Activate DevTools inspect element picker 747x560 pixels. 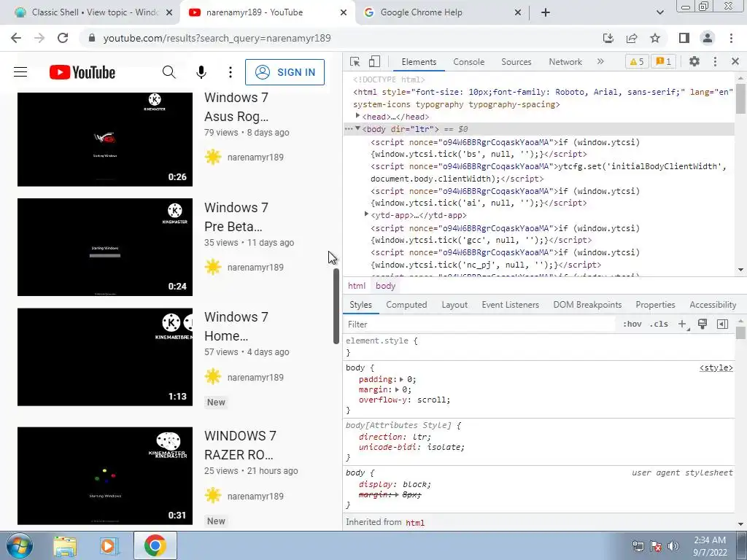pos(355,61)
